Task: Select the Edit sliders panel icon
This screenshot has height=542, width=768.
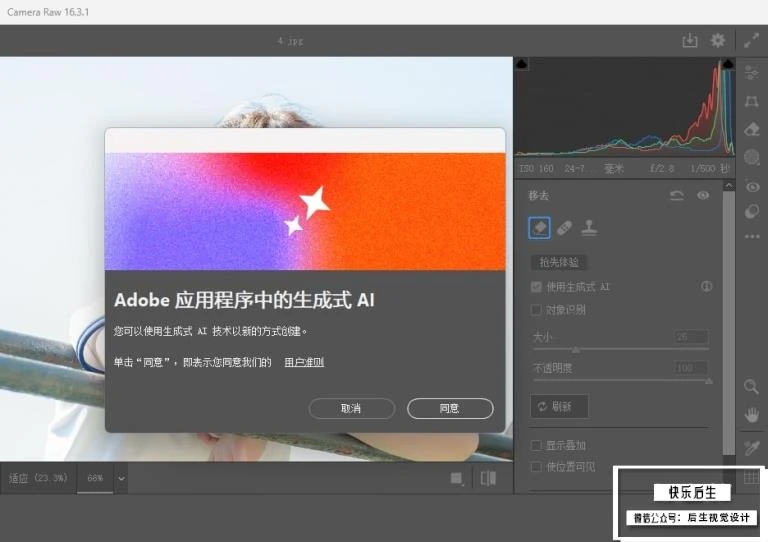Action: pos(751,73)
